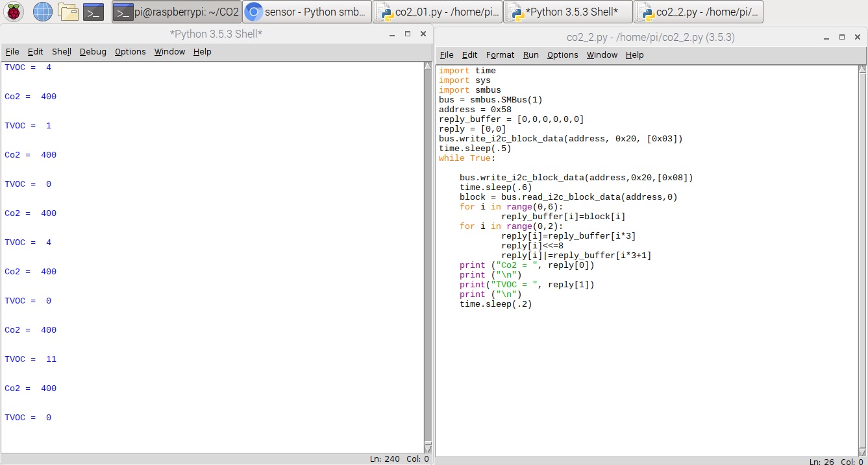
Task: Click Python Shell scrollbar up arrow
Action: pos(428,66)
